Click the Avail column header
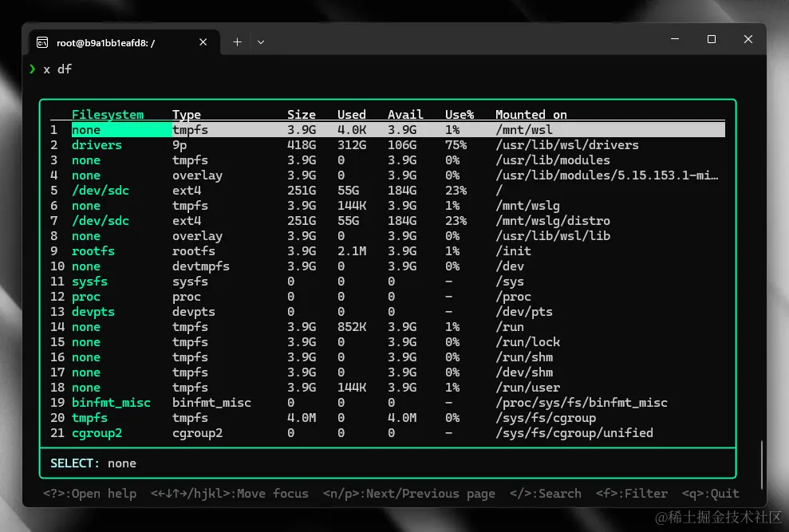This screenshot has width=789, height=532. click(x=405, y=115)
